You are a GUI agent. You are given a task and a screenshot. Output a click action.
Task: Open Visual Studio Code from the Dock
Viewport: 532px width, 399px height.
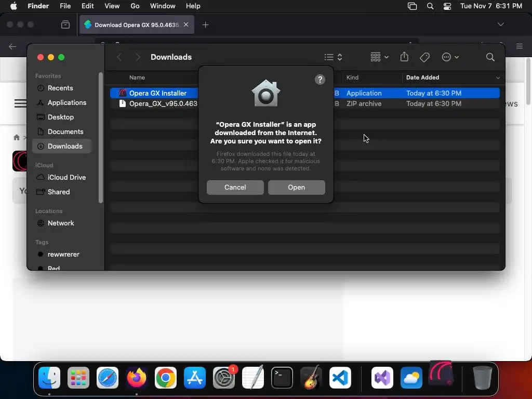(340, 378)
